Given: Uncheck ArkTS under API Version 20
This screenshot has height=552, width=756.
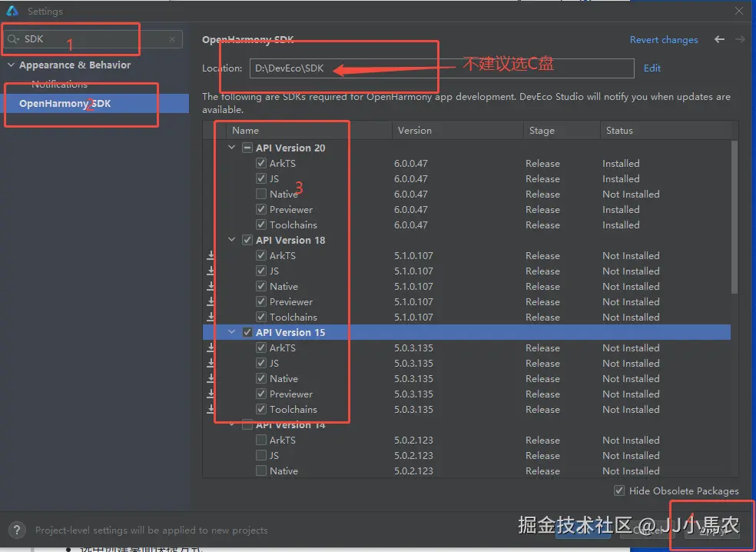Looking at the screenshot, I should 261,163.
